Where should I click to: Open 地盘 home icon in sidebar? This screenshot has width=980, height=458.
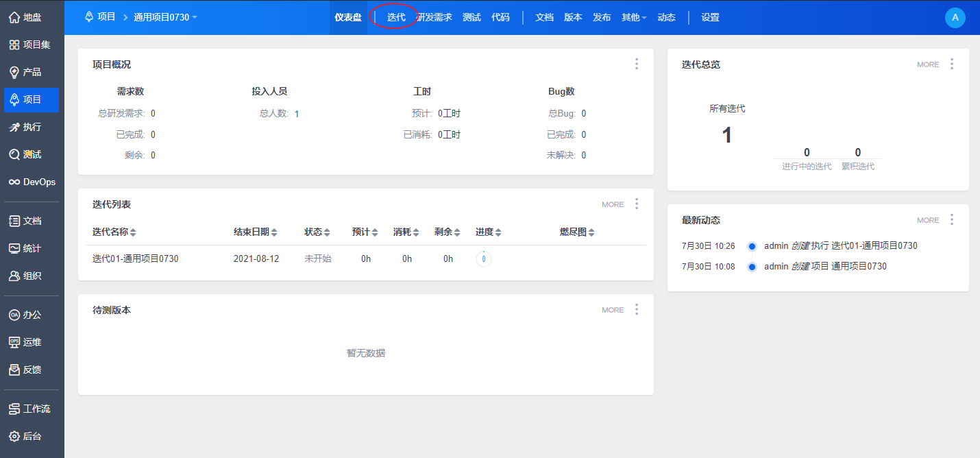[x=14, y=18]
